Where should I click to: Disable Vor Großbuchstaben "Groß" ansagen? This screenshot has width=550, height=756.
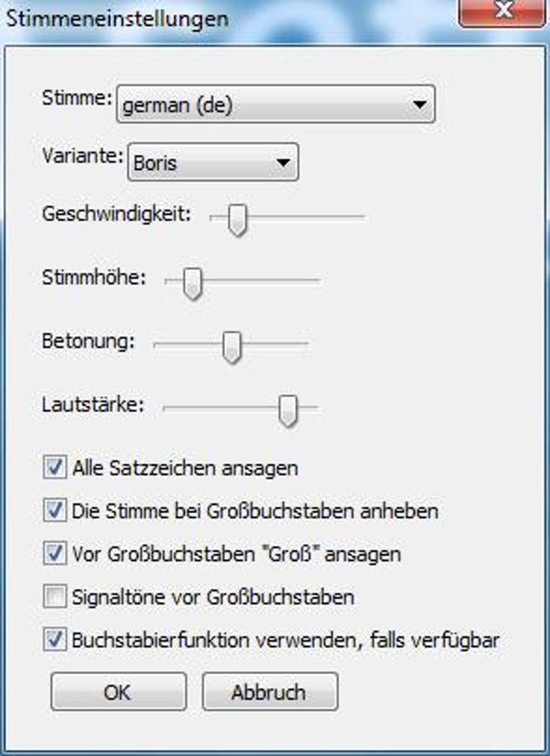55,553
